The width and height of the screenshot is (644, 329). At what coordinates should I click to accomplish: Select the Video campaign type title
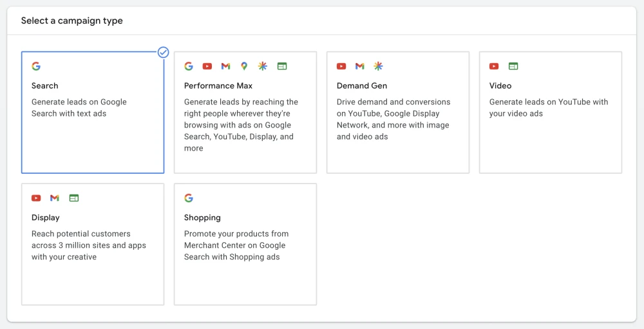[x=500, y=86]
